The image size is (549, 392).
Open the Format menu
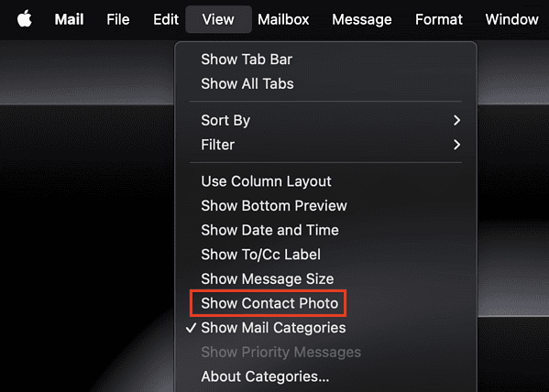coord(439,19)
